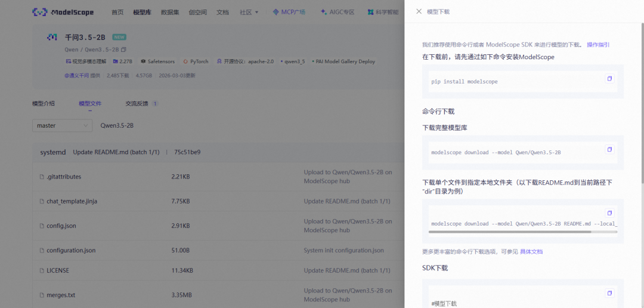Click the LICENSE file icon
Viewport: 644px width, 308px height.
42,270
